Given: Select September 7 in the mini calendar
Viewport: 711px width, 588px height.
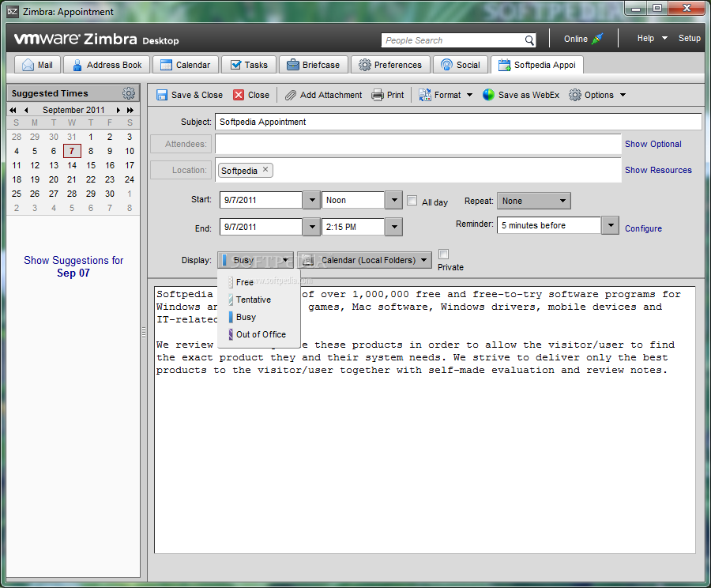Looking at the screenshot, I should pos(72,151).
